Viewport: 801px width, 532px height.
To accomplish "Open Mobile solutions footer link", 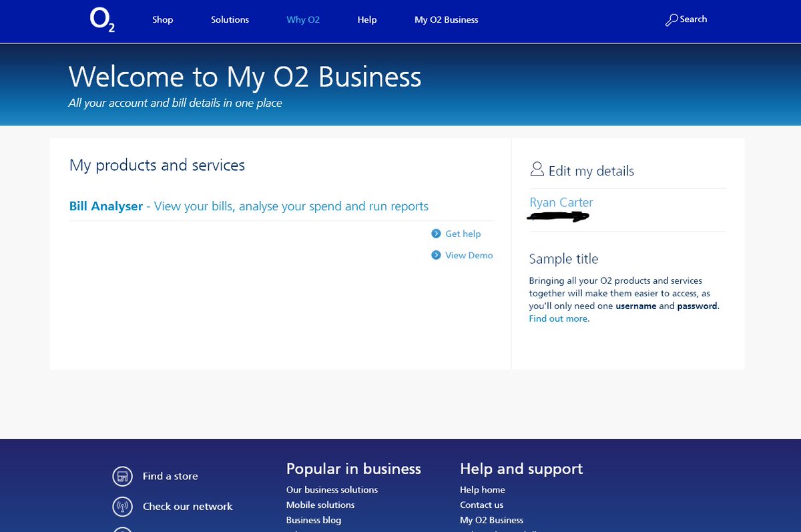I will (320, 505).
